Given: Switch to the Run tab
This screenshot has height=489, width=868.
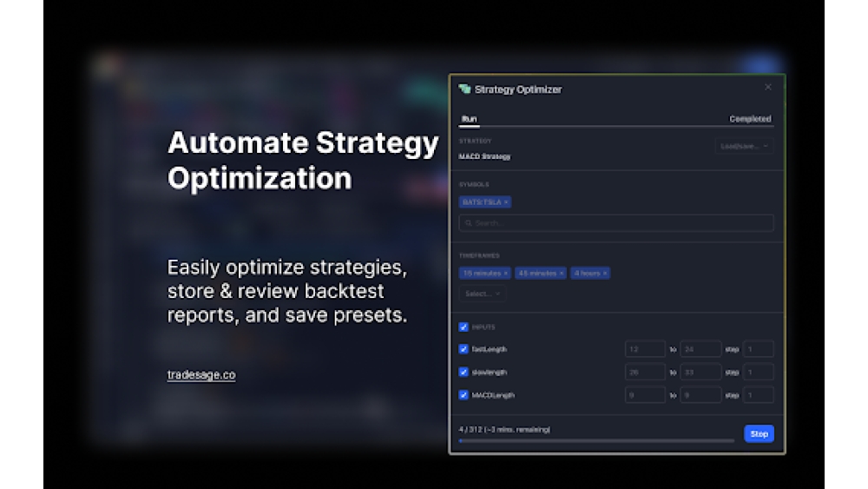Looking at the screenshot, I should [469, 119].
